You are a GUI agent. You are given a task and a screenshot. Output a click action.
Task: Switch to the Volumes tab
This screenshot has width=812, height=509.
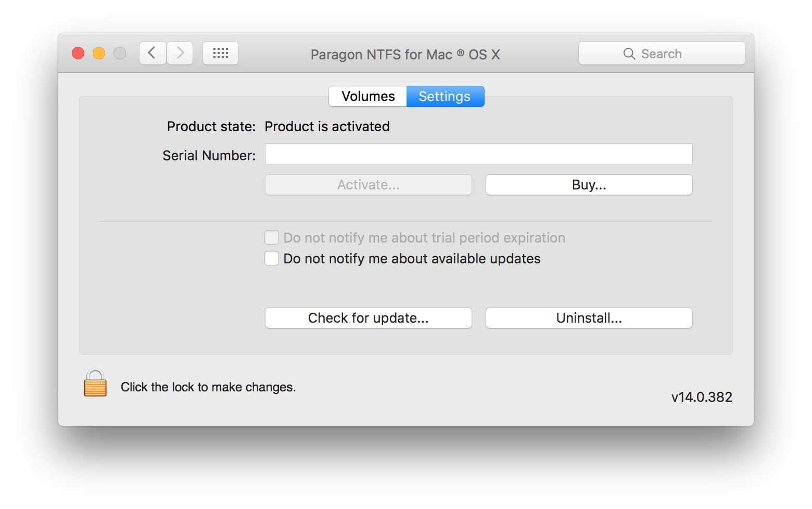368,96
